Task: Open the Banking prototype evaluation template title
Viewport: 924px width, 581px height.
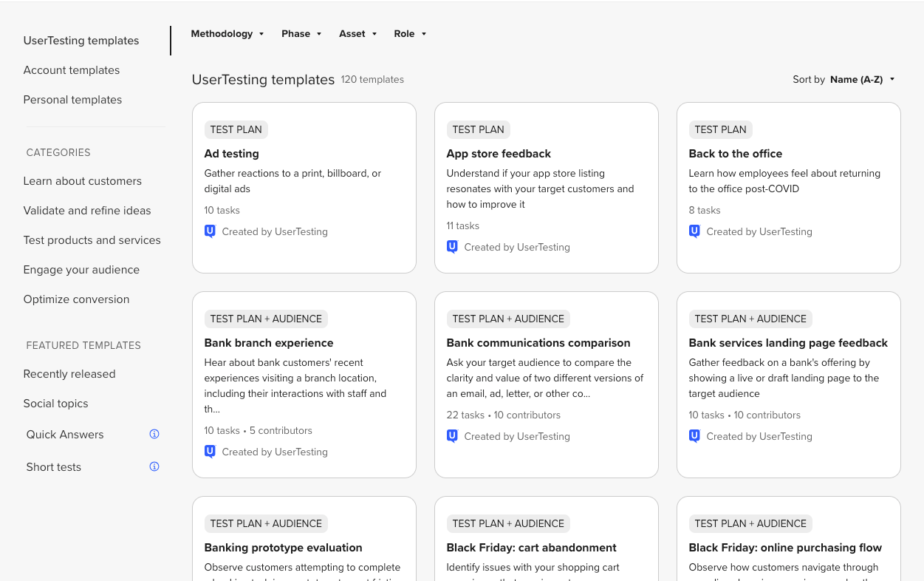Action: (x=283, y=548)
